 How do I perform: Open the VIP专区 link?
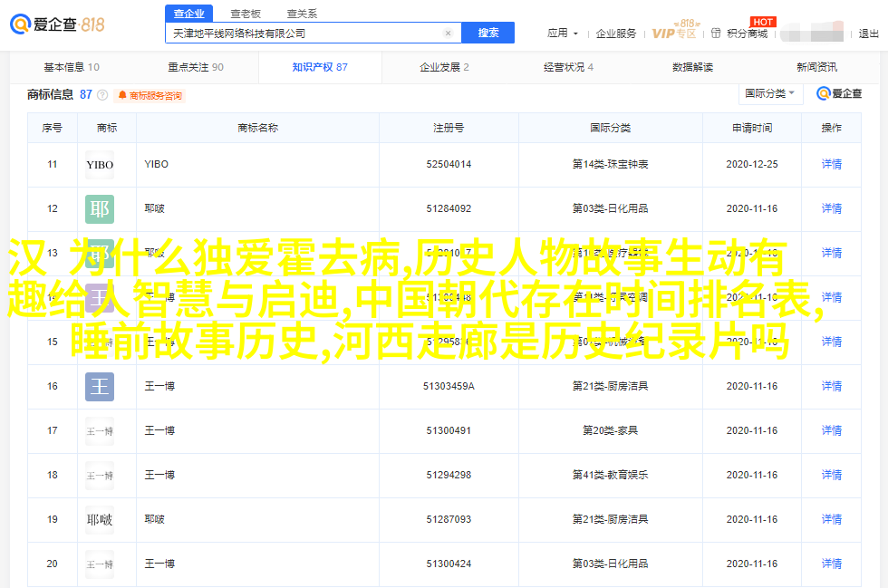tap(674, 34)
